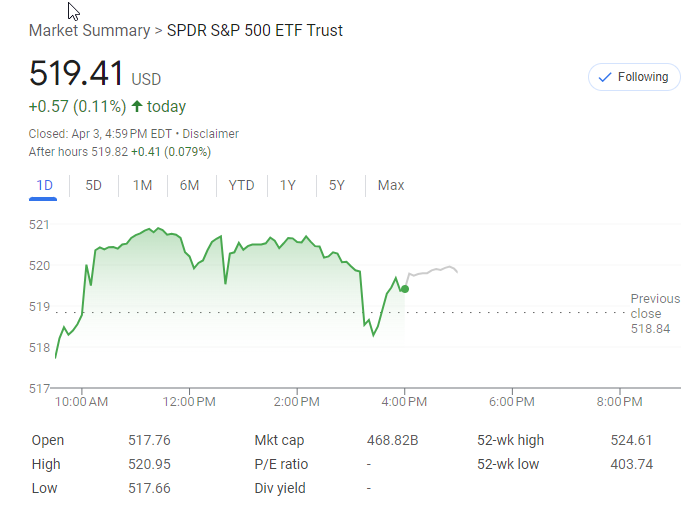The image size is (699, 507).
Task: Click the 52-wk high value
Action: (631, 440)
